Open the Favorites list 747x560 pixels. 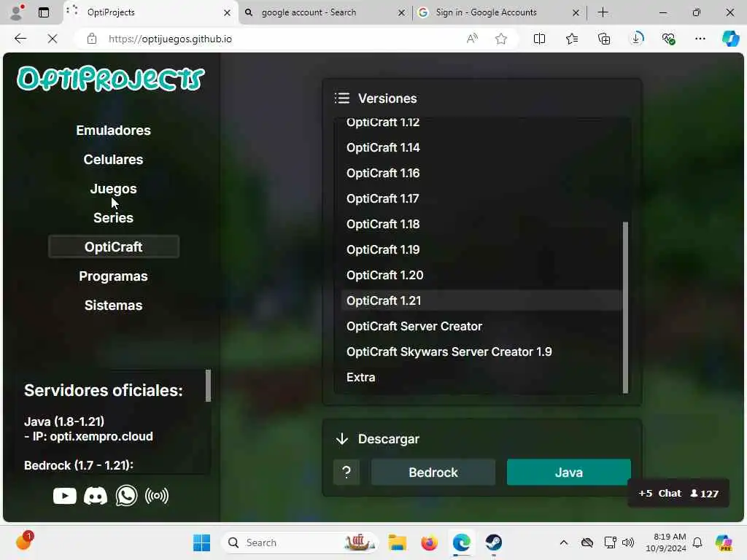(572, 39)
